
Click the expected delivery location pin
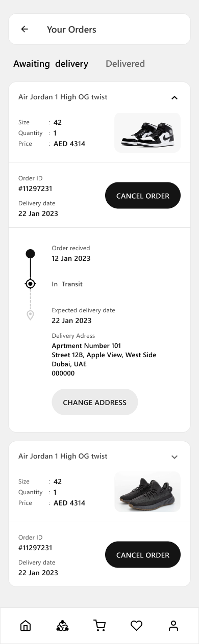point(31,315)
